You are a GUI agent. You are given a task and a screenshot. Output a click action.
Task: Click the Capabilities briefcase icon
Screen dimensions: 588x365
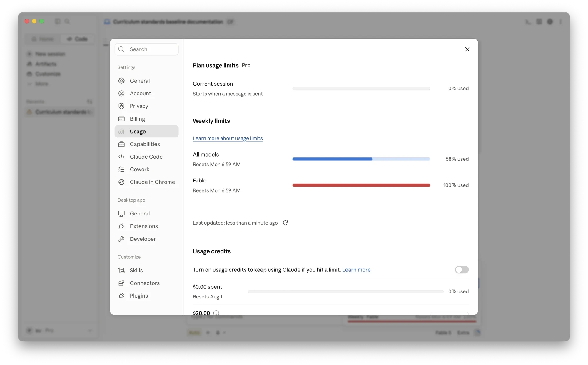pyautogui.click(x=121, y=144)
